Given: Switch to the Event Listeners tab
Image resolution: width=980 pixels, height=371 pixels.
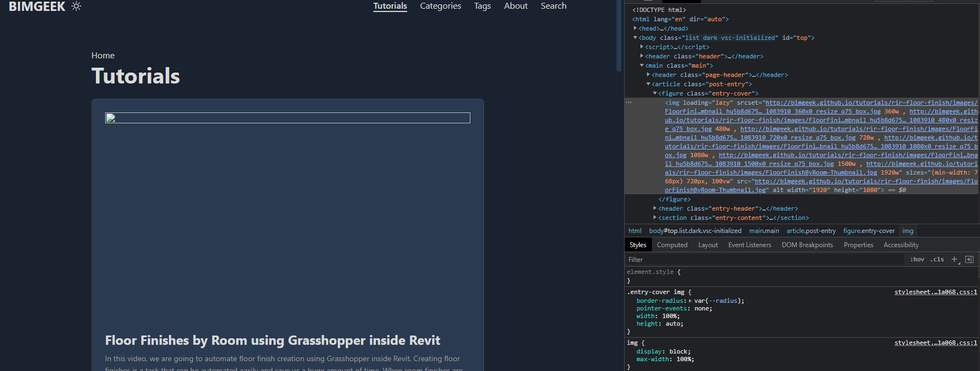Looking at the screenshot, I should point(749,245).
